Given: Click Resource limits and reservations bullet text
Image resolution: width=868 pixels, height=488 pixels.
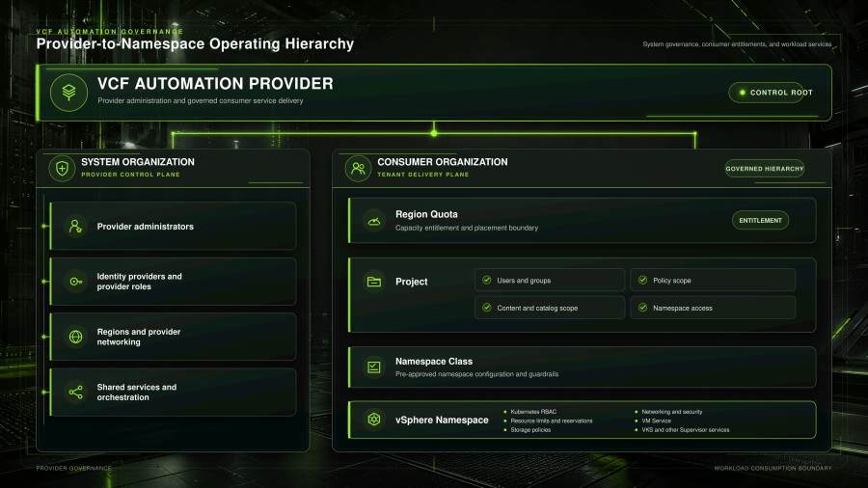Looking at the screenshot, I should [552, 420].
